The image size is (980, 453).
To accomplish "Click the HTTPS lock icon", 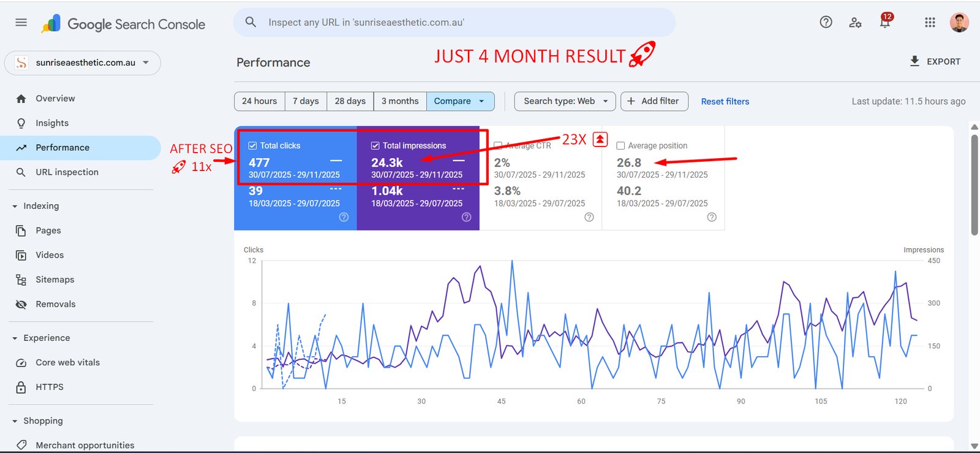I will point(21,387).
